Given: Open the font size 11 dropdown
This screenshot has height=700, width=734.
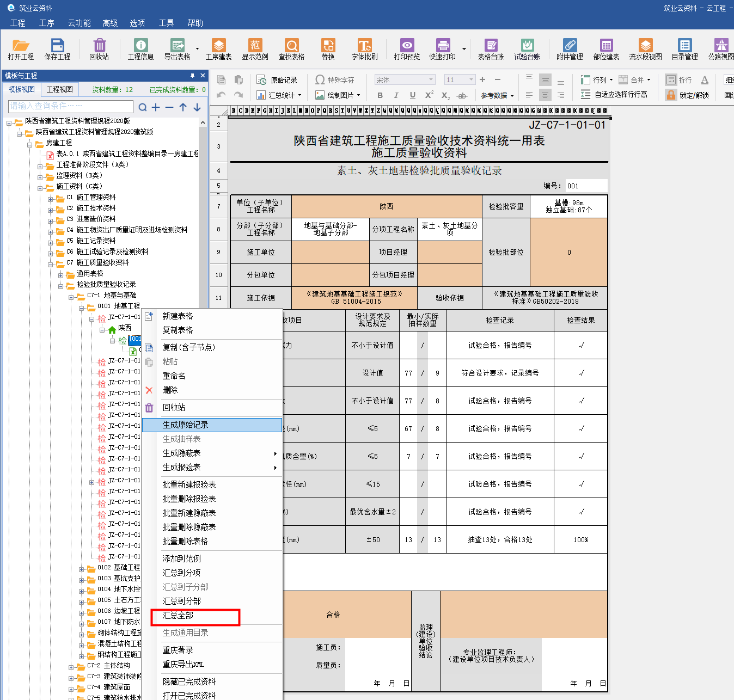Looking at the screenshot, I should [x=472, y=80].
